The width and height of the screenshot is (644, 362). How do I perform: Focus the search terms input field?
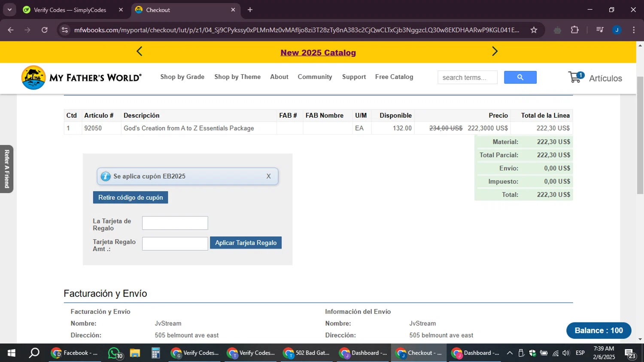pos(468,77)
